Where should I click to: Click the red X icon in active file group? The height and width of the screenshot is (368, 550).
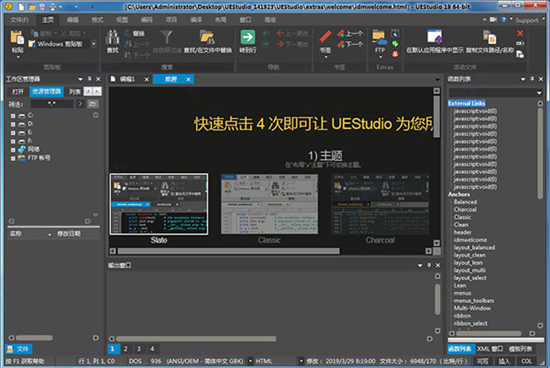(520, 33)
